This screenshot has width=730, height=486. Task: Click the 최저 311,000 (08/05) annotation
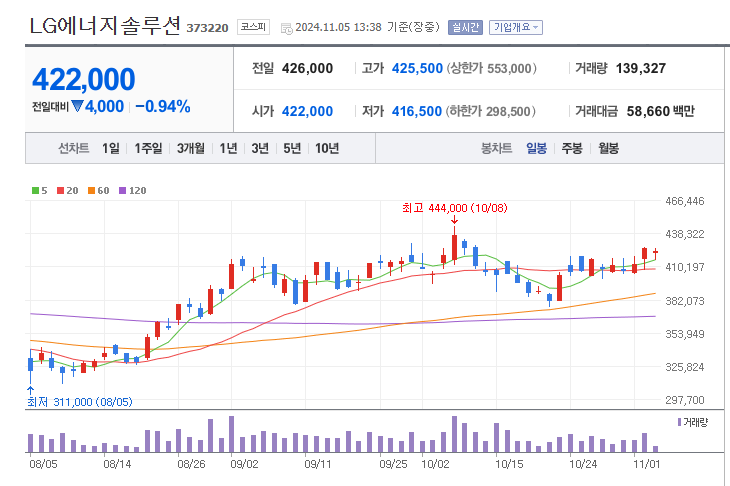[80, 402]
